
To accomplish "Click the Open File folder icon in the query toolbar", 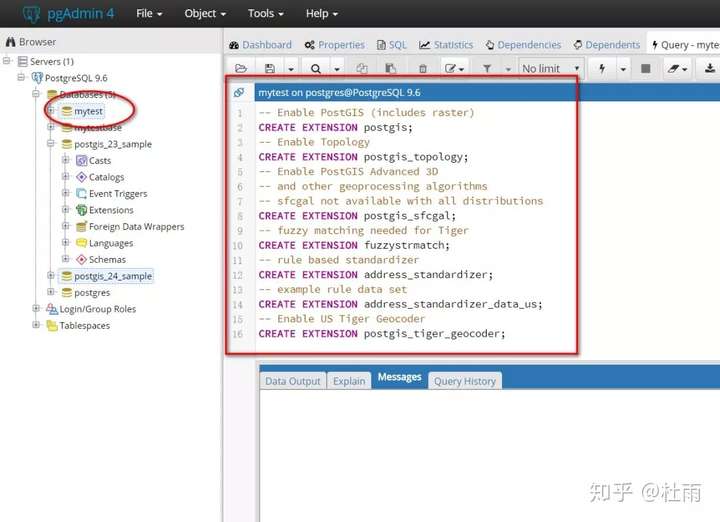I will (x=241, y=68).
